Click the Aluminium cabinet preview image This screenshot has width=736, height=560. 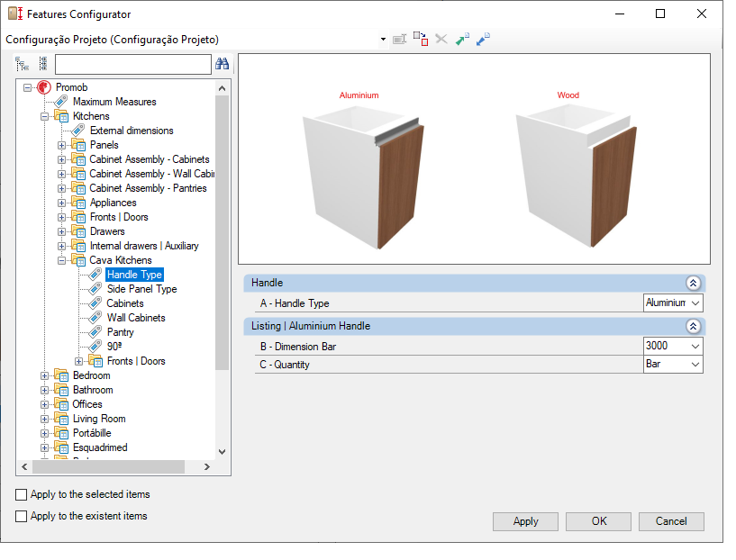coord(363,177)
